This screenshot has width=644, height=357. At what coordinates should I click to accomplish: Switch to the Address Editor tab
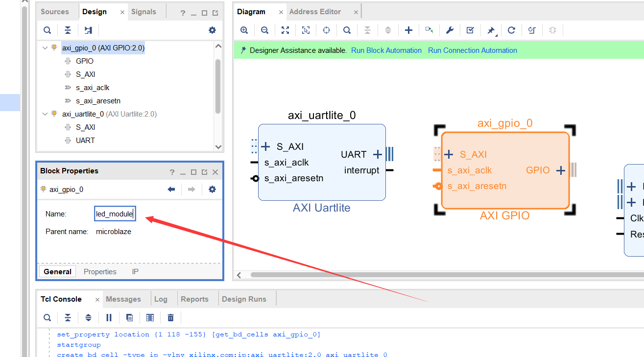tap(315, 12)
